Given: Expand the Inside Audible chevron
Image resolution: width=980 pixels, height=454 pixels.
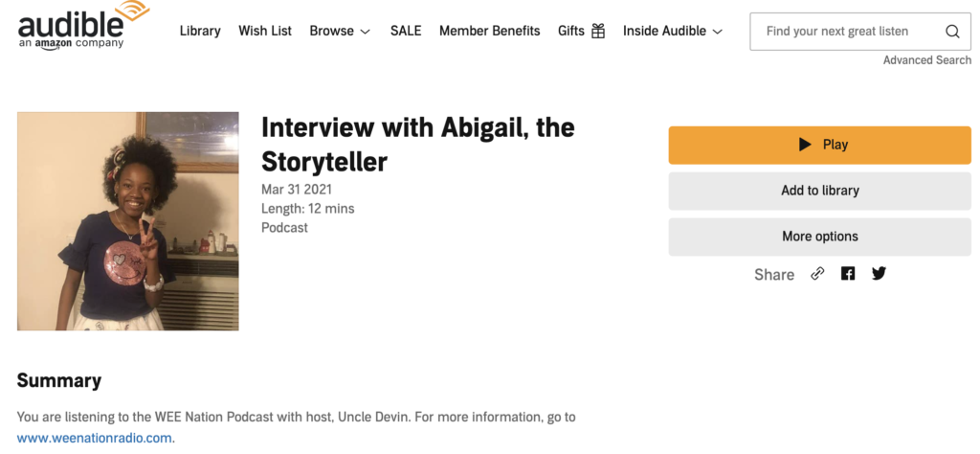Looking at the screenshot, I should point(718,32).
